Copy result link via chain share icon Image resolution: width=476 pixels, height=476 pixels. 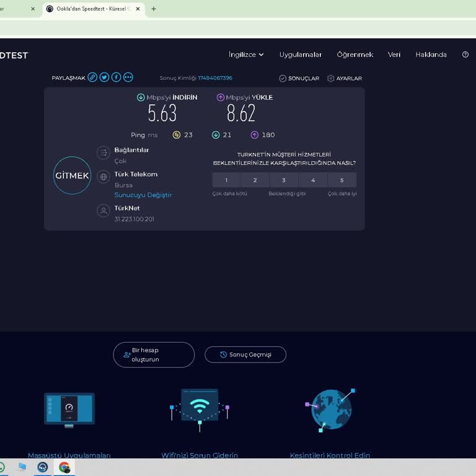92,77
